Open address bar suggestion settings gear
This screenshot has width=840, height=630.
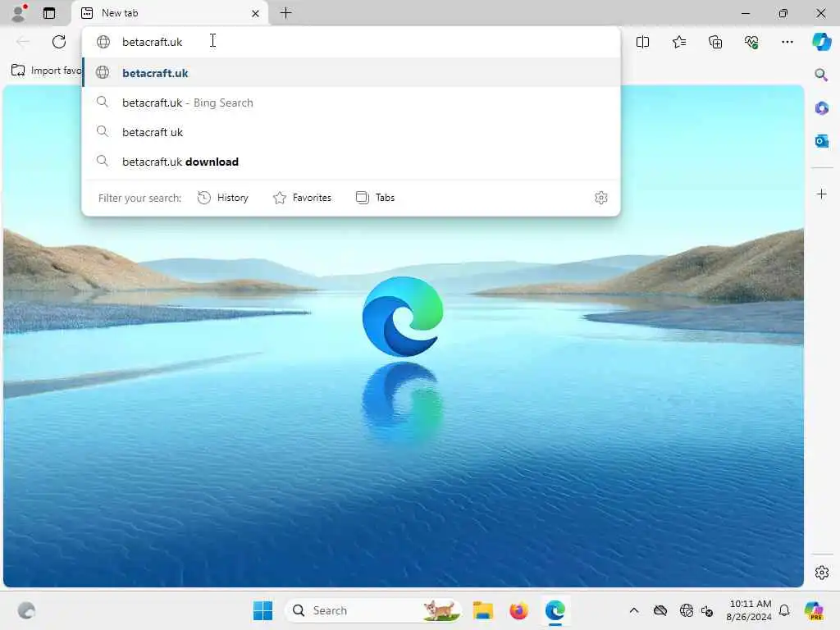pyautogui.click(x=601, y=198)
